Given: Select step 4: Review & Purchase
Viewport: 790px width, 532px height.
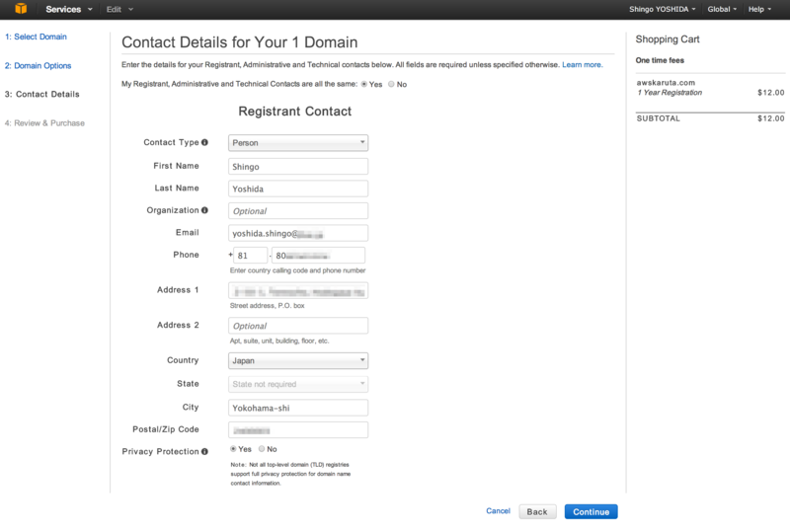Looking at the screenshot, I should coord(44,123).
